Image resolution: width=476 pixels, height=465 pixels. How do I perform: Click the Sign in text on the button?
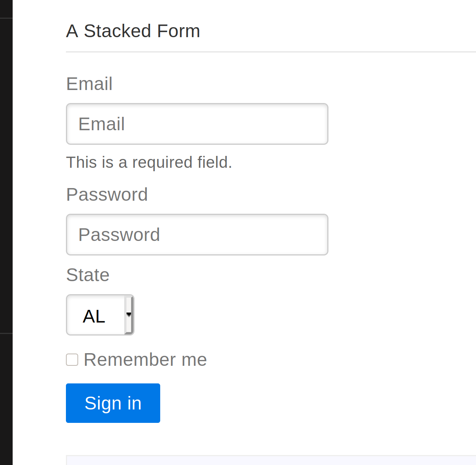[x=113, y=403]
